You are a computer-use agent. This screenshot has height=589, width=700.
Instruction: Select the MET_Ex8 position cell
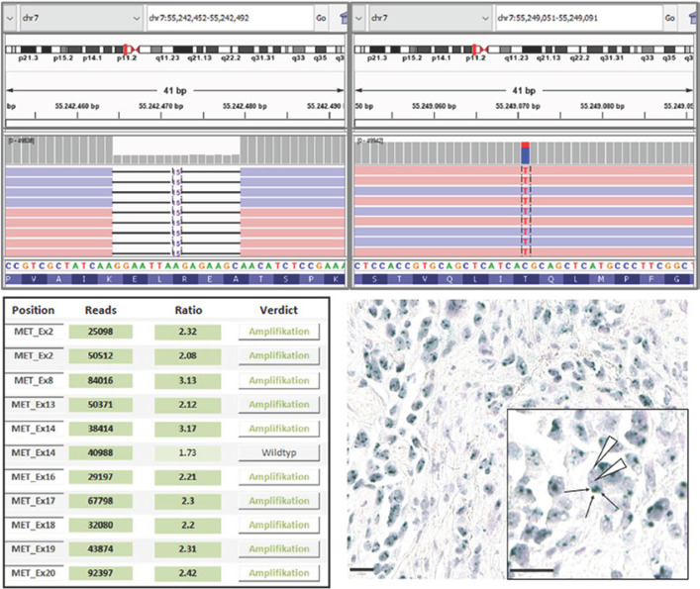click(34, 380)
